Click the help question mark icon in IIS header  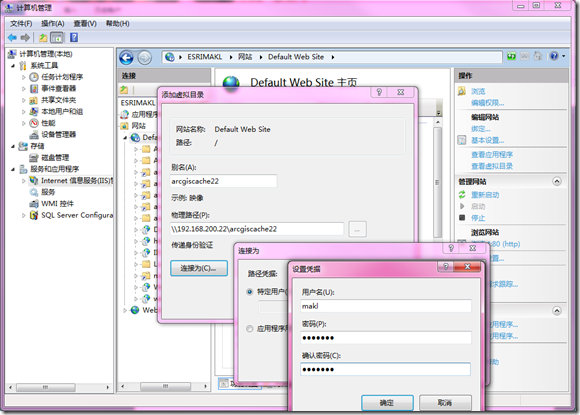click(554, 56)
